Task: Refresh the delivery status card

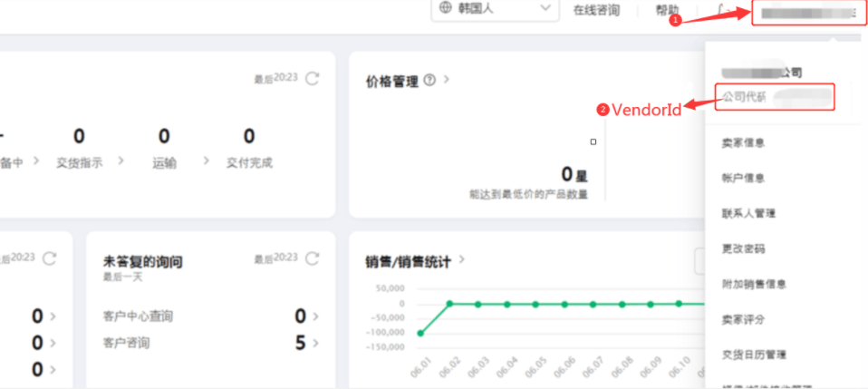Action: pos(313,79)
